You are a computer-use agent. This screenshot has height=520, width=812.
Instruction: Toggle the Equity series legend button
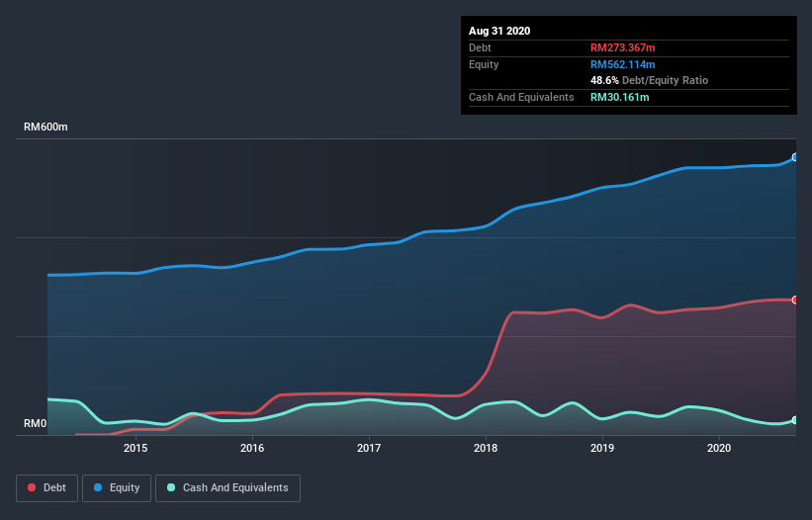click(117, 488)
